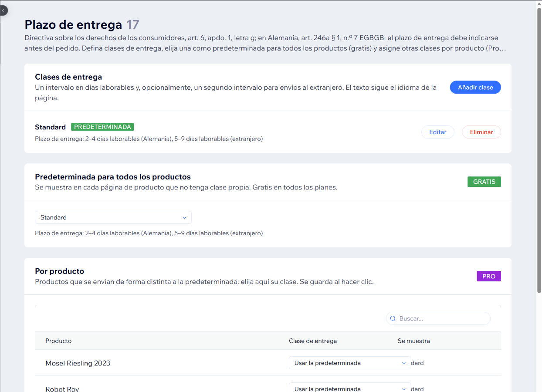Click the Clases de entrega heading
The image size is (542, 392).
[x=68, y=77]
